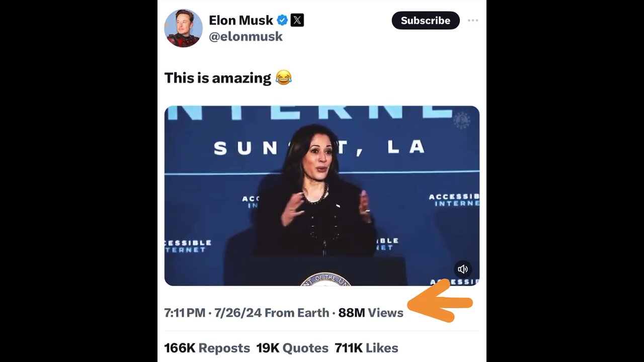Open the Elon Musk display name link
The image size is (644, 362).
pos(241,20)
